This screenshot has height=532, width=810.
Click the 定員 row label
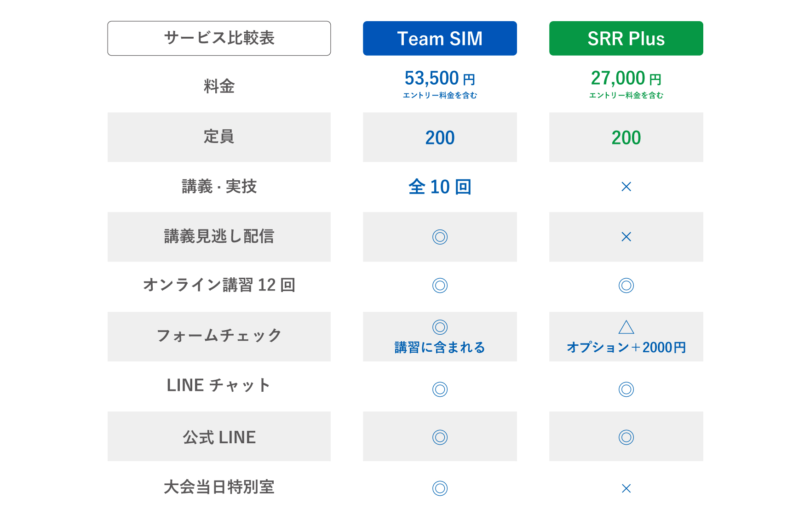point(219,137)
